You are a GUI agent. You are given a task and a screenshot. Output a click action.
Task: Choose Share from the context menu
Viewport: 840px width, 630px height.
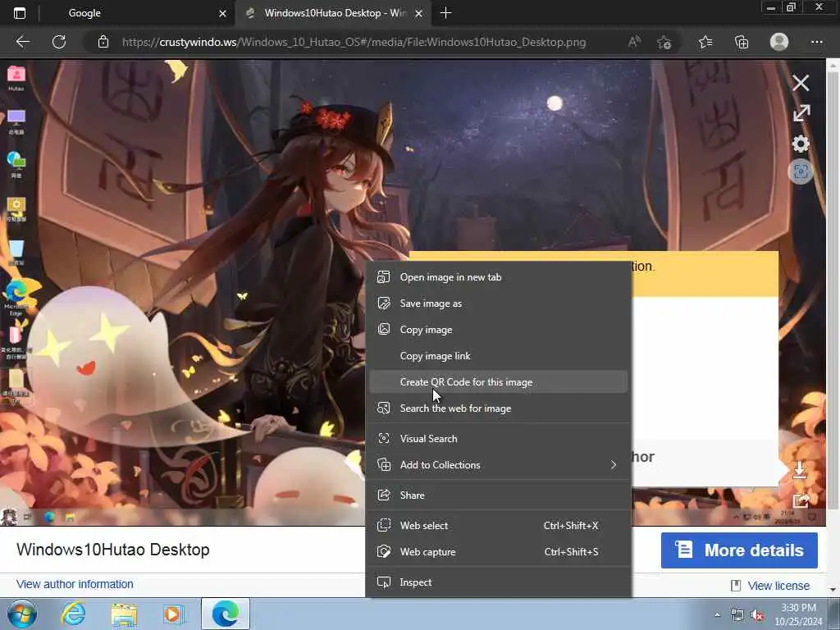(498, 495)
